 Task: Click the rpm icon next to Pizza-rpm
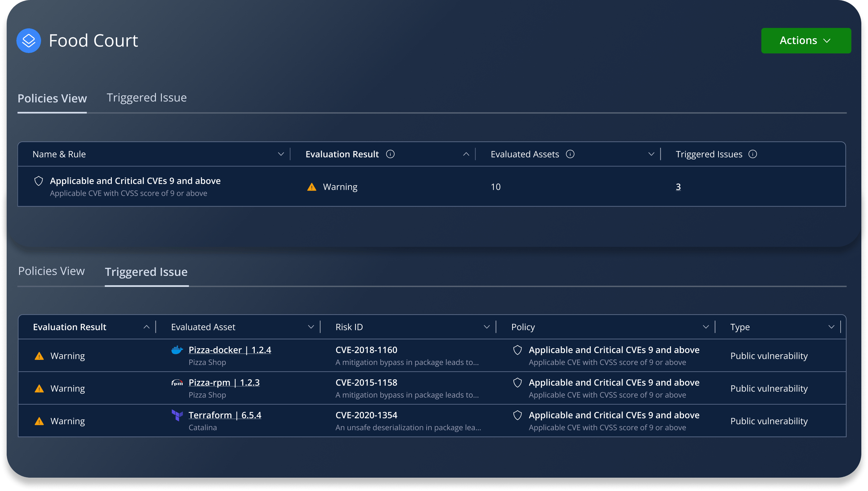[x=177, y=383]
